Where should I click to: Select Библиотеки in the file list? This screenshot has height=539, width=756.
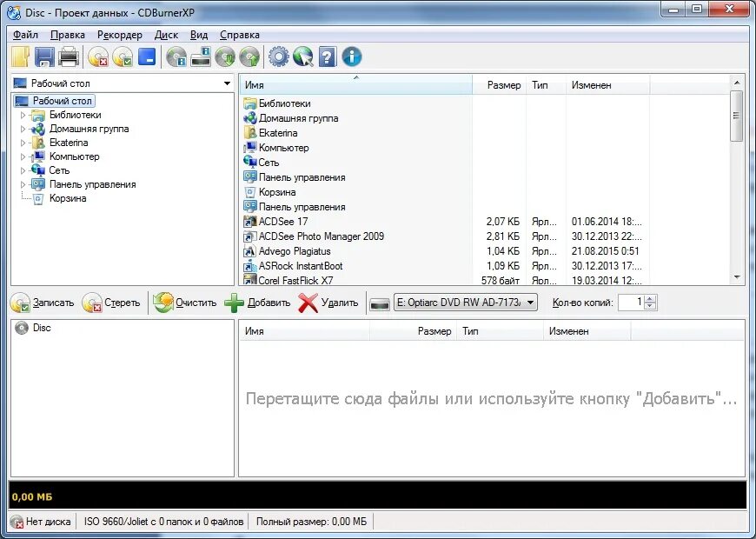point(284,103)
